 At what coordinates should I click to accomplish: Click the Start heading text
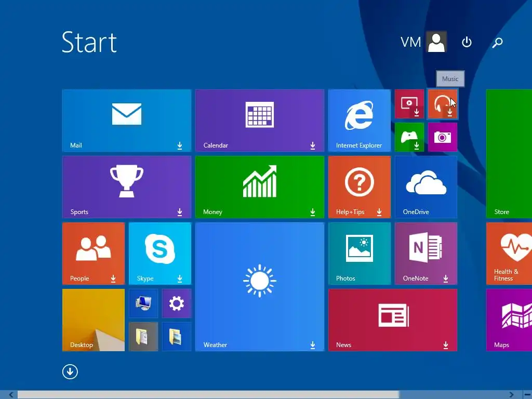(89, 42)
